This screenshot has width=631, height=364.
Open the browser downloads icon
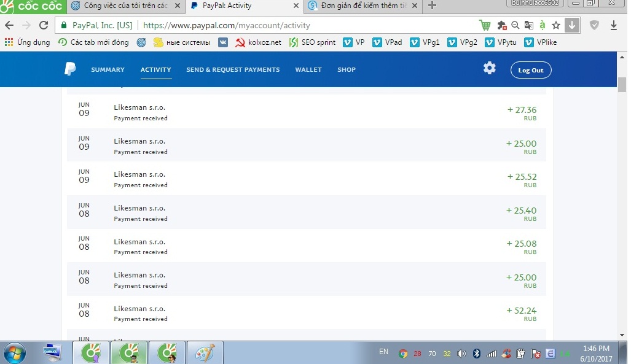tap(614, 25)
